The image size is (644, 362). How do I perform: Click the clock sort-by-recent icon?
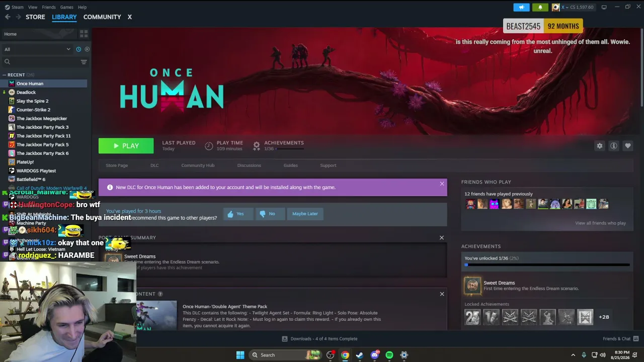click(x=78, y=49)
